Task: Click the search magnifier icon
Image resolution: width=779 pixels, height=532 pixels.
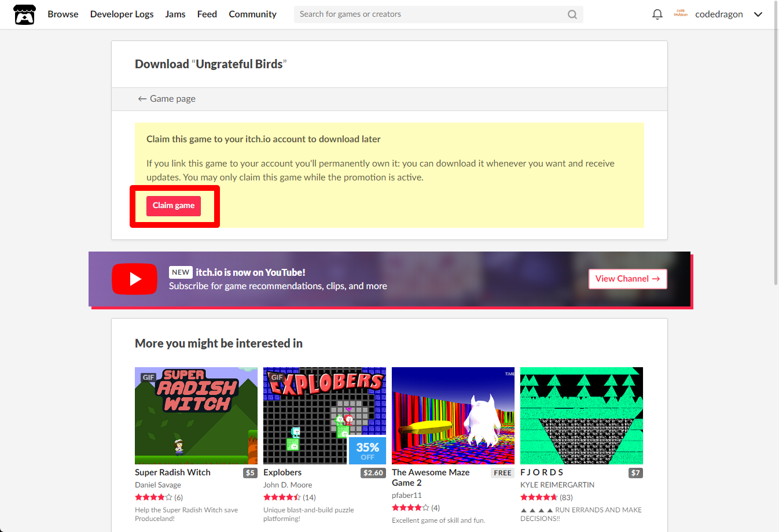Action: coord(572,14)
